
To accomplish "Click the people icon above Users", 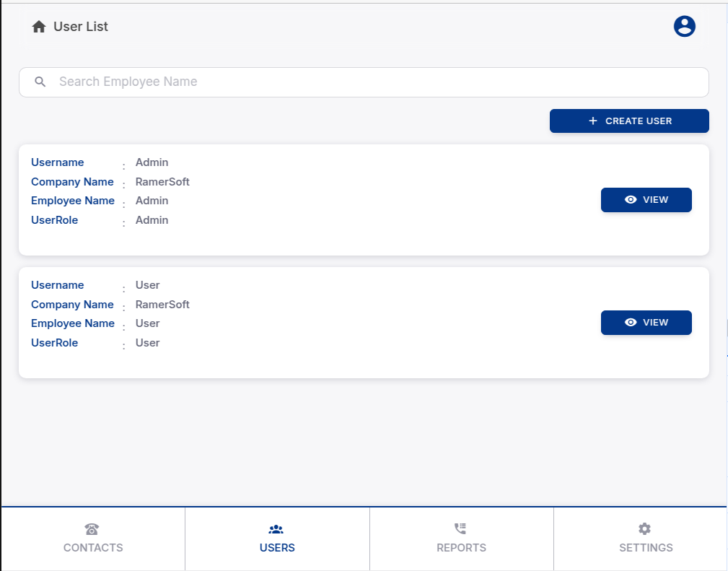I will tap(276, 529).
